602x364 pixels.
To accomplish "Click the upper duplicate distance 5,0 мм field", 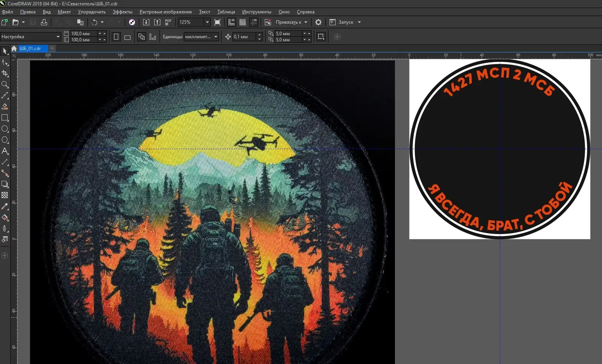I will tap(288, 34).
